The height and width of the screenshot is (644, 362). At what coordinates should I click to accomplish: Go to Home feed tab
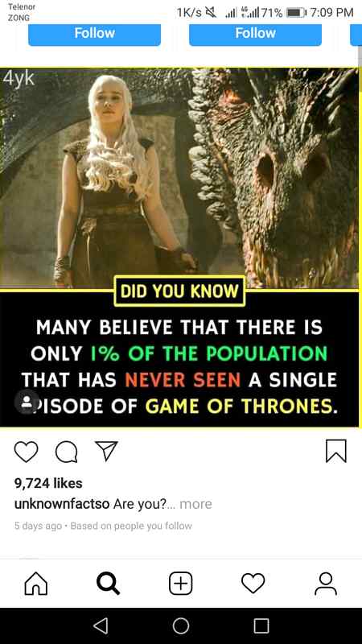click(36, 584)
